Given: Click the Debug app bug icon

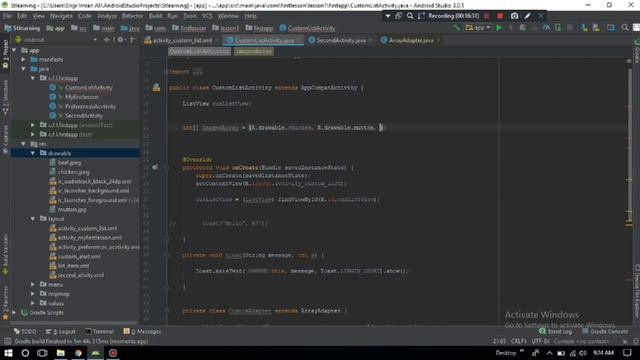Looking at the screenshot, I should click(x=522, y=28).
